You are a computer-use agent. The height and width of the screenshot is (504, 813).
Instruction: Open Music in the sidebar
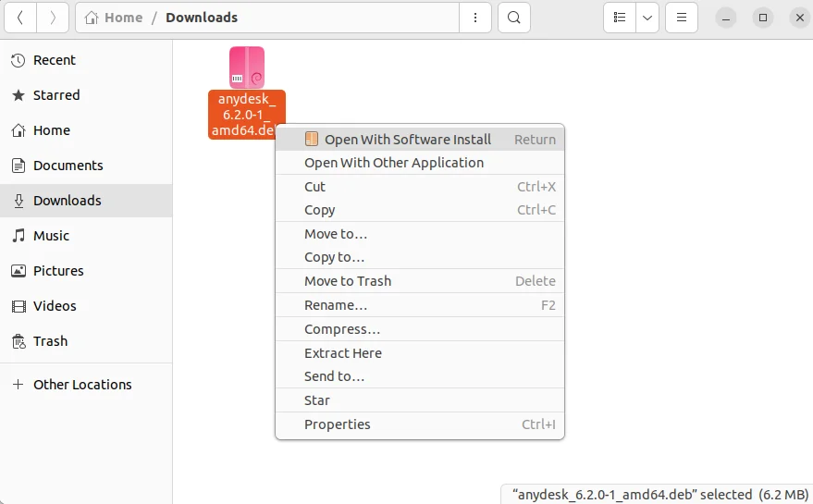tap(86, 236)
